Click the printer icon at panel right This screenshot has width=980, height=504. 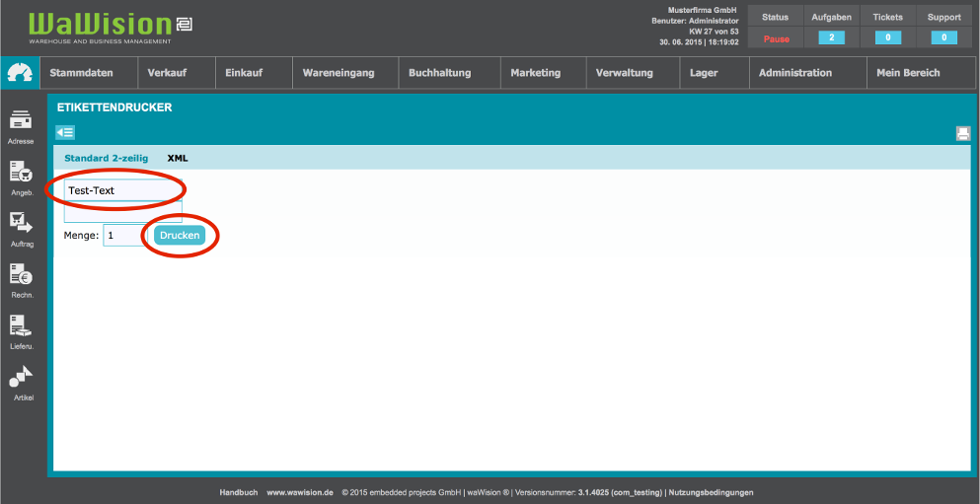click(962, 134)
